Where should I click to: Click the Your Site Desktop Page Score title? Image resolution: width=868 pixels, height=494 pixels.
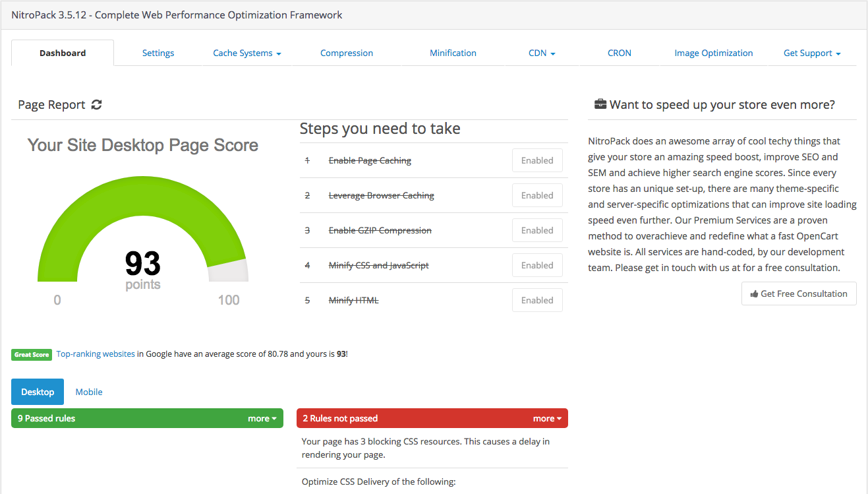[x=143, y=145]
